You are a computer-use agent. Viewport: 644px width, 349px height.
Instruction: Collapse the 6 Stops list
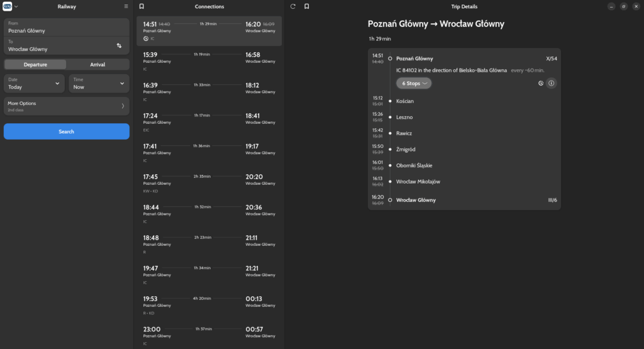(414, 84)
